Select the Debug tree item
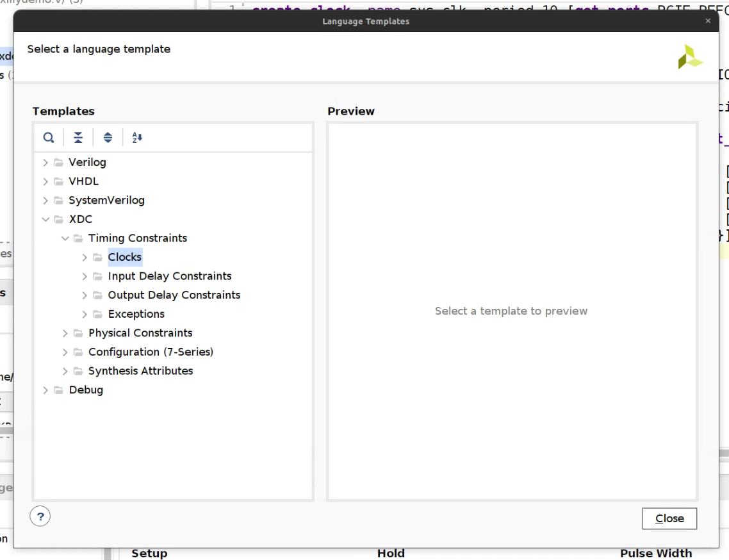Screen dimensions: 729x560 [86, 390]
